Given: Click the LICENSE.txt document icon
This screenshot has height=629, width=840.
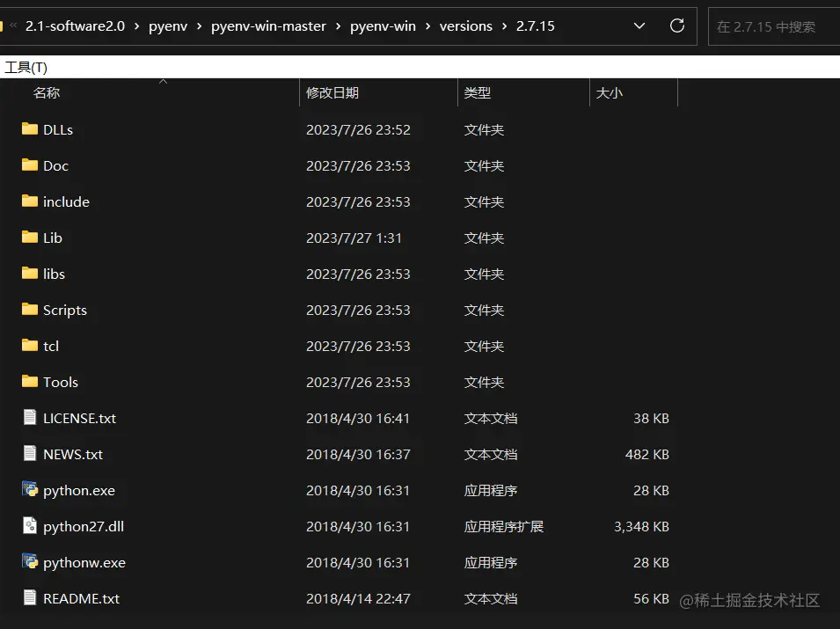Looking at the screenshot, I should [30, 417].
